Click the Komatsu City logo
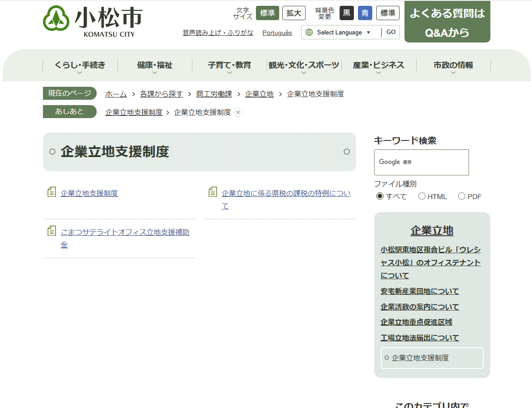The image size is (532, 408). [93, 21]
